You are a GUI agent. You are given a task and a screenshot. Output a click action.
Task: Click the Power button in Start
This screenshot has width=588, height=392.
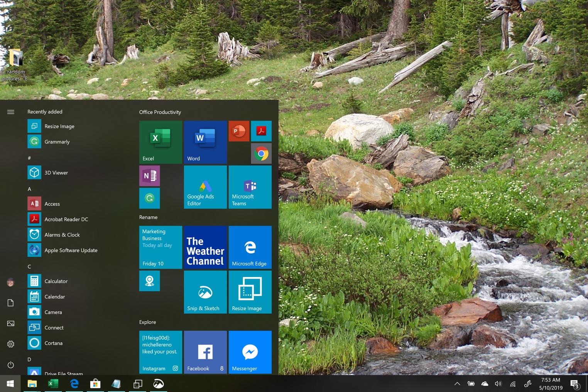pyautogui.click(x=11, y=365)
